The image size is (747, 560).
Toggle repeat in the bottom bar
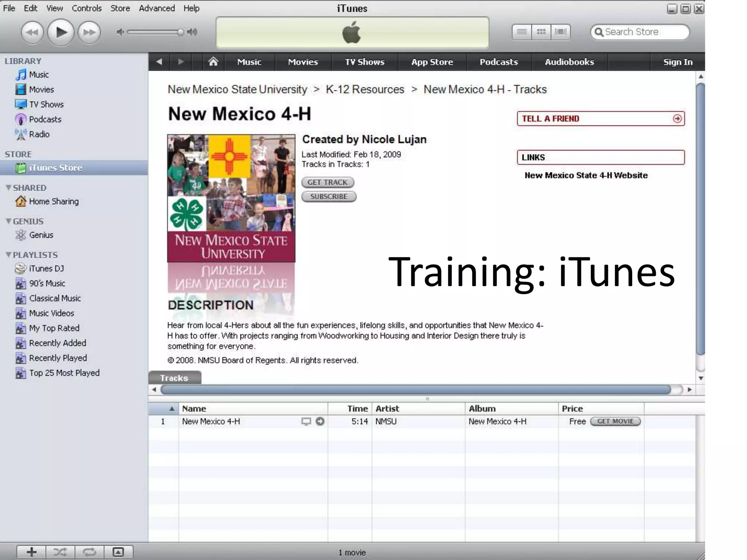[89, 552]
